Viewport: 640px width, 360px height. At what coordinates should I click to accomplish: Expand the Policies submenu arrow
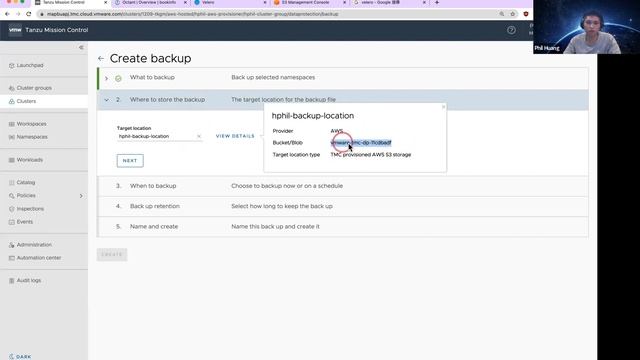click(81, 196)
